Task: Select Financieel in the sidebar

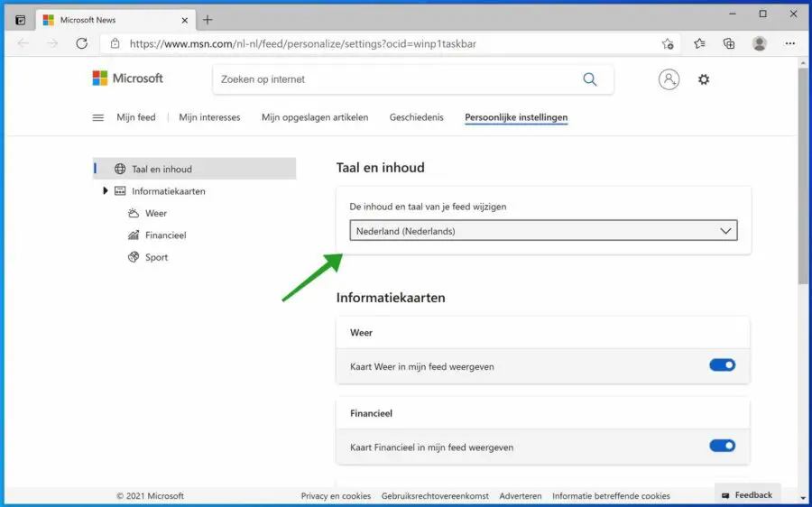Action: [166, 235]
